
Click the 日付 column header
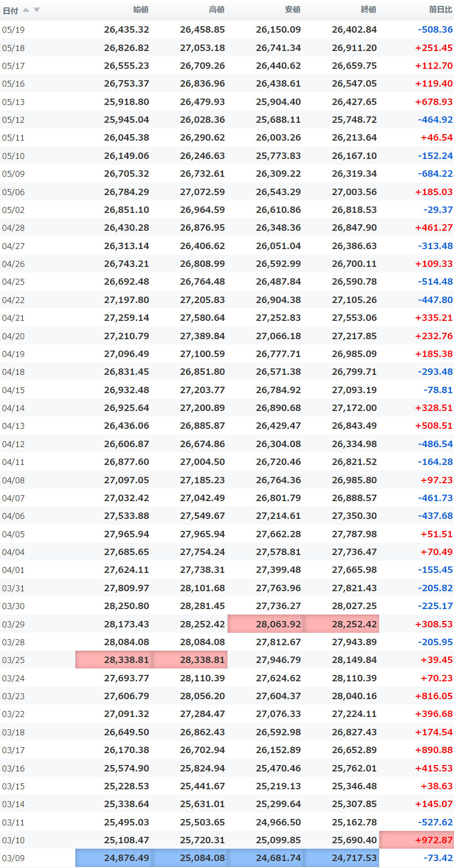pos(10,10)
